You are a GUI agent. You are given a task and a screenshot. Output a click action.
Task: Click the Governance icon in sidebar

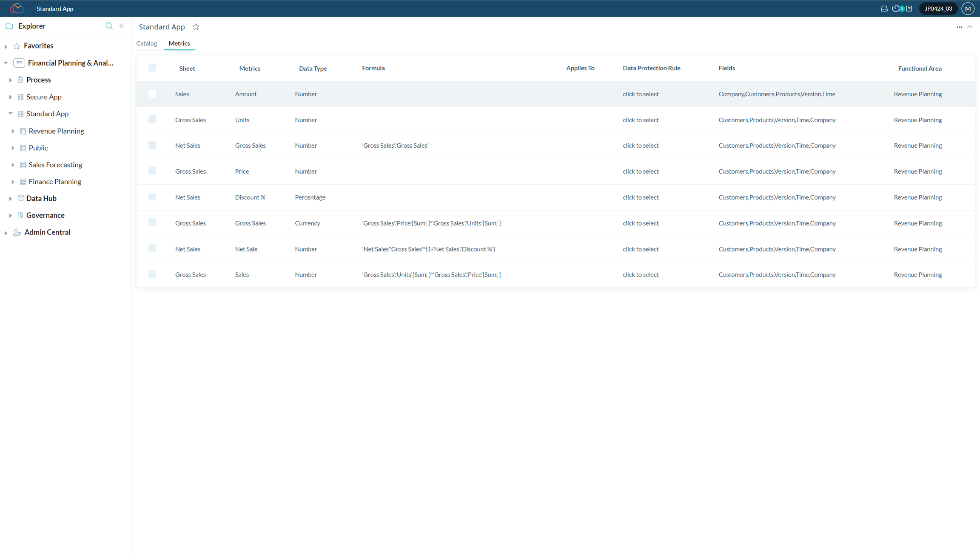[x=21, y=215]
